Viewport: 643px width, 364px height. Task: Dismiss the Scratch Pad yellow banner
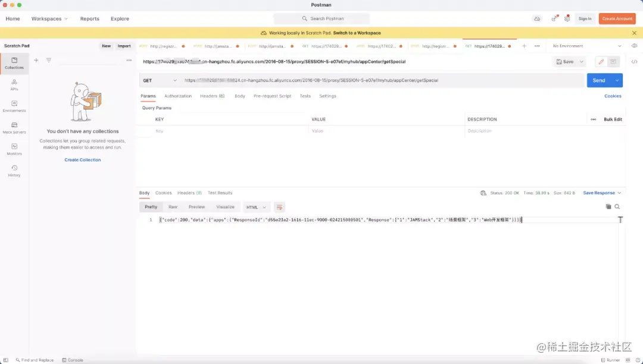click(x=635, y=33)
